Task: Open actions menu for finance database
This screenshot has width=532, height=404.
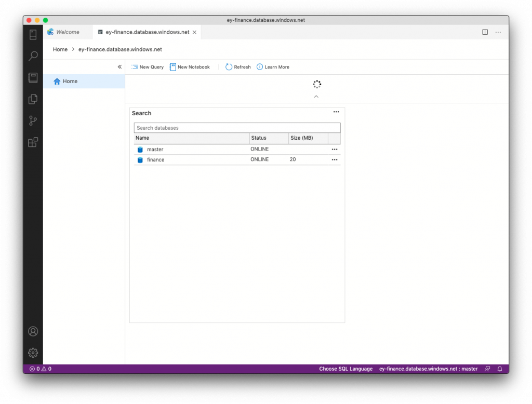Action: click(x=335, y=160)
